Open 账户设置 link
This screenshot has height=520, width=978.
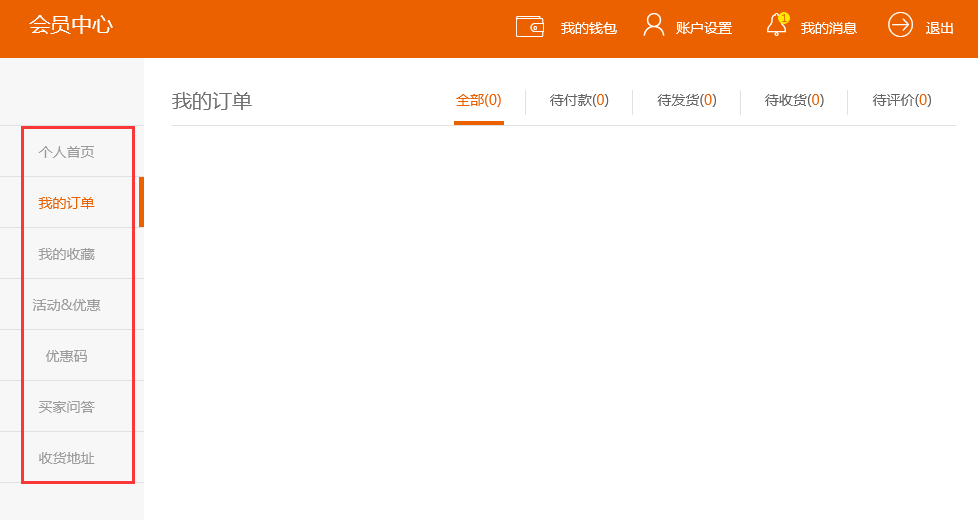click(x=704, y=28)
